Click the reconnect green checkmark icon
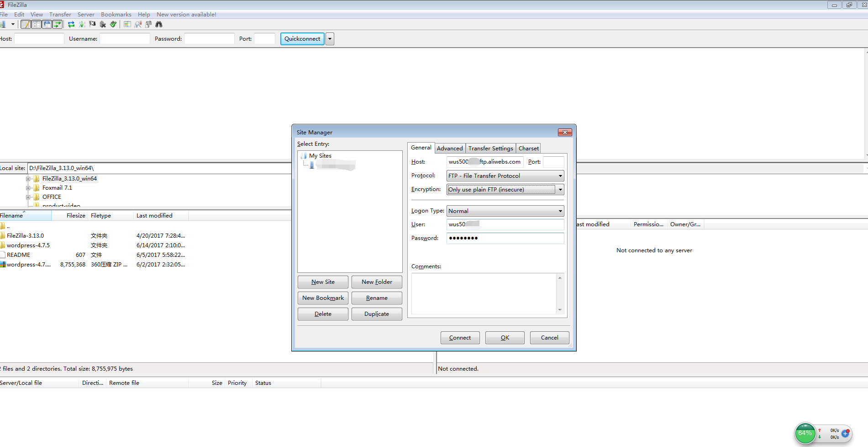This screenshot has height=447, width=868. (x=113, y=24)
